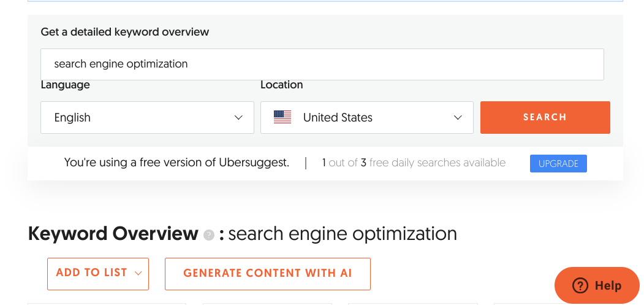Click the question mark icon beside Keyword Overview
The width and height of the screenshot is (644, 305).
(x=209, y=235)
